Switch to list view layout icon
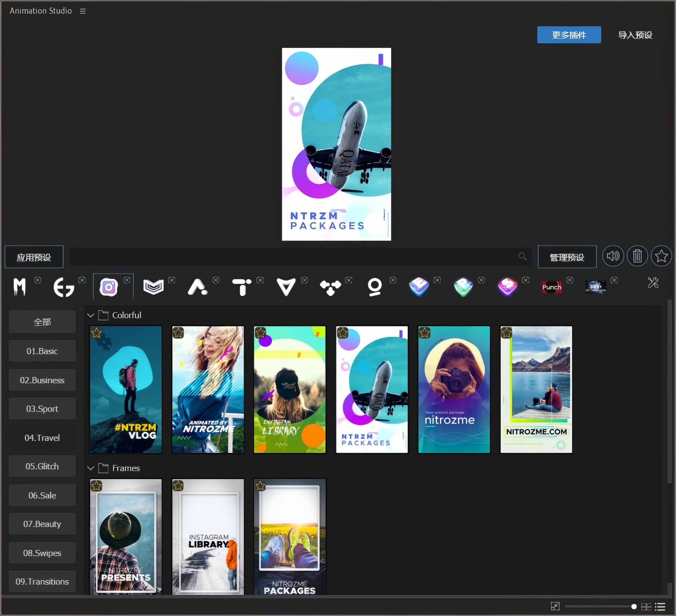This screenshot has width=676, height=616. pyautogui.click(x=660, y=607)
